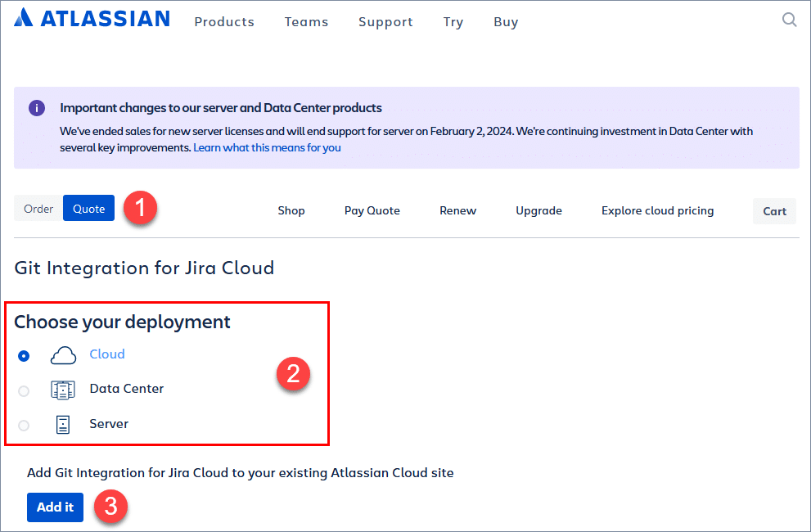Viewport: 811px width, 532px height.
Task: Open the Buy menu
Action: (x=506, y=22)
